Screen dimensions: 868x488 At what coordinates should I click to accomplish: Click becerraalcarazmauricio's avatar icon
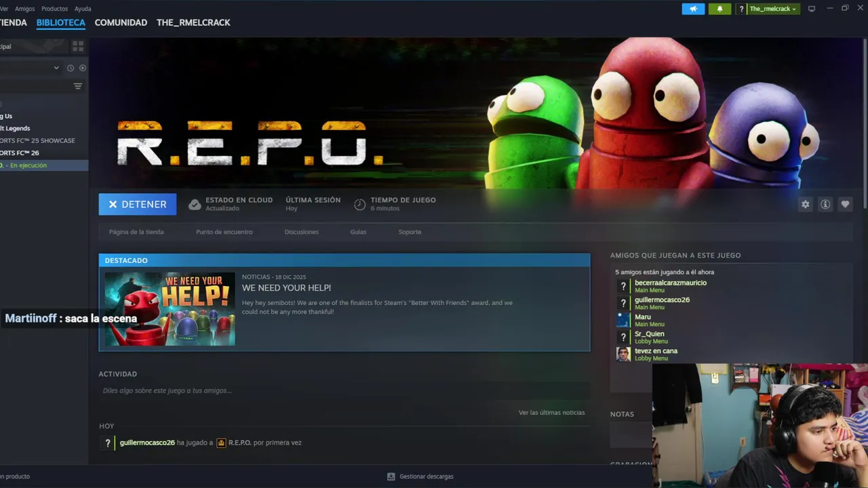623,286
